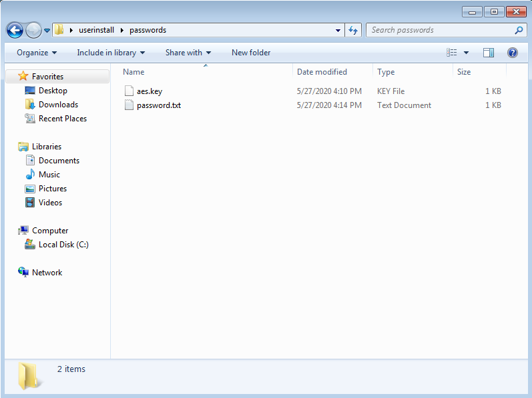Click the KEY File type cell
Screen dimensions: 532x398
click(x=391, y=91)
